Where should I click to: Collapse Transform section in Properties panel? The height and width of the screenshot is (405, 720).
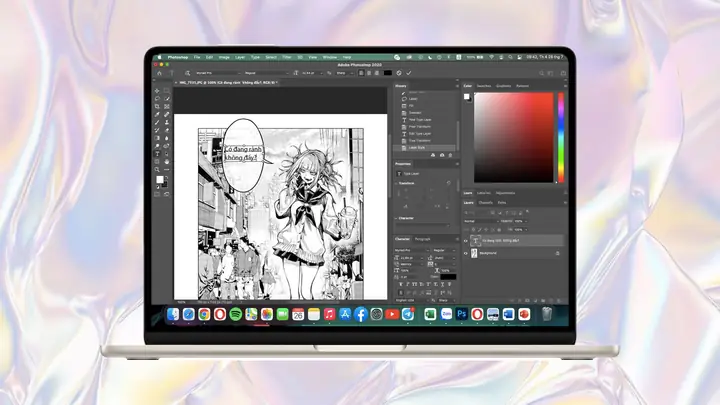396,183
